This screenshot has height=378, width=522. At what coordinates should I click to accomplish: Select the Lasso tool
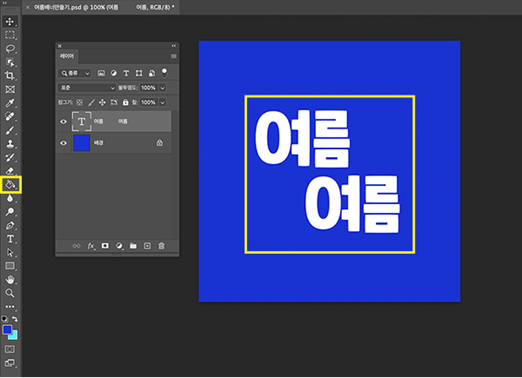(x=10, y=49)
